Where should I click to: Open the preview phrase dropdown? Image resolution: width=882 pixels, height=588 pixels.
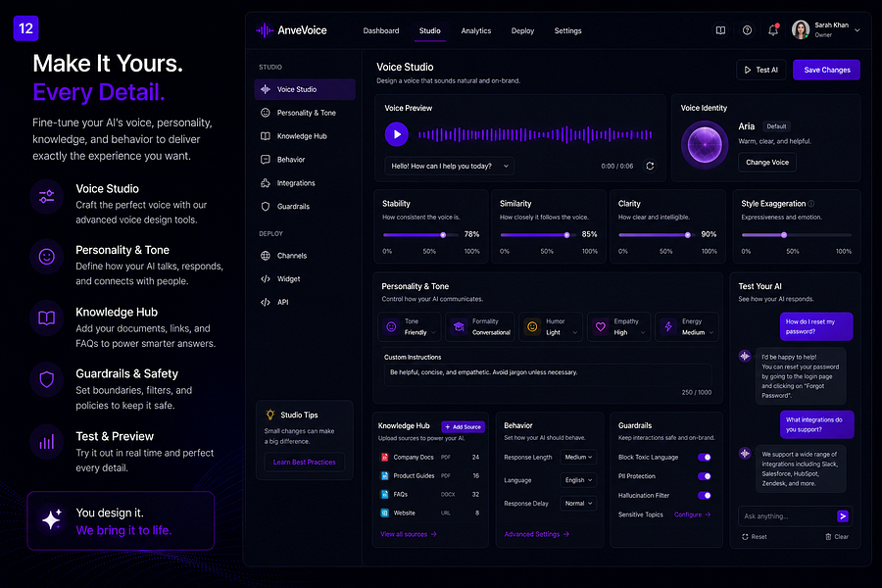tap(450, 166)
